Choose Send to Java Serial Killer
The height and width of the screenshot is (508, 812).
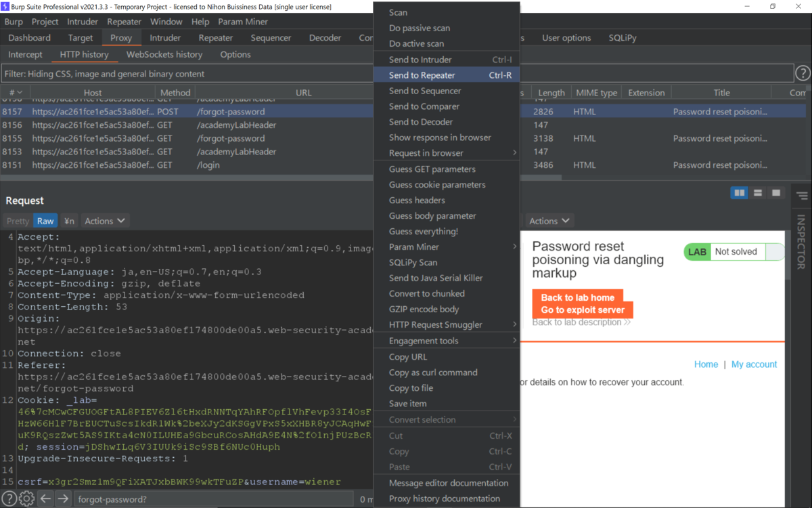[447, 278]
